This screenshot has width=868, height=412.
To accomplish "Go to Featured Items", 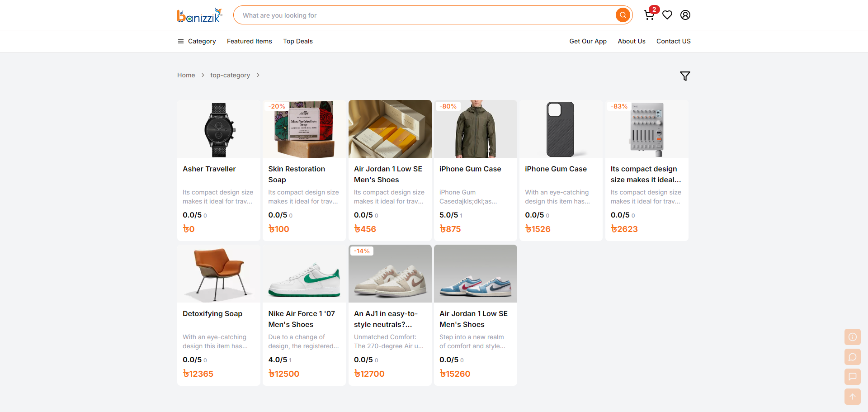I will [250, 41].
